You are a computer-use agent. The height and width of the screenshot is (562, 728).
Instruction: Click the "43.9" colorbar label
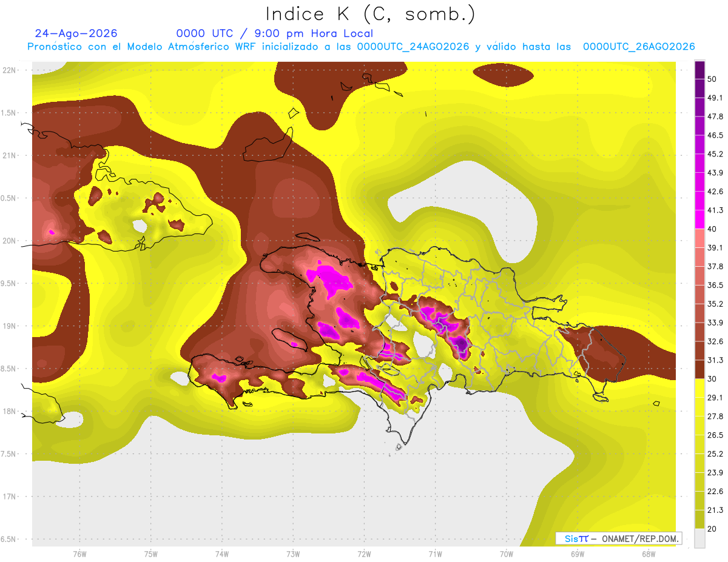pyautogui.click(x=715, y=173)
